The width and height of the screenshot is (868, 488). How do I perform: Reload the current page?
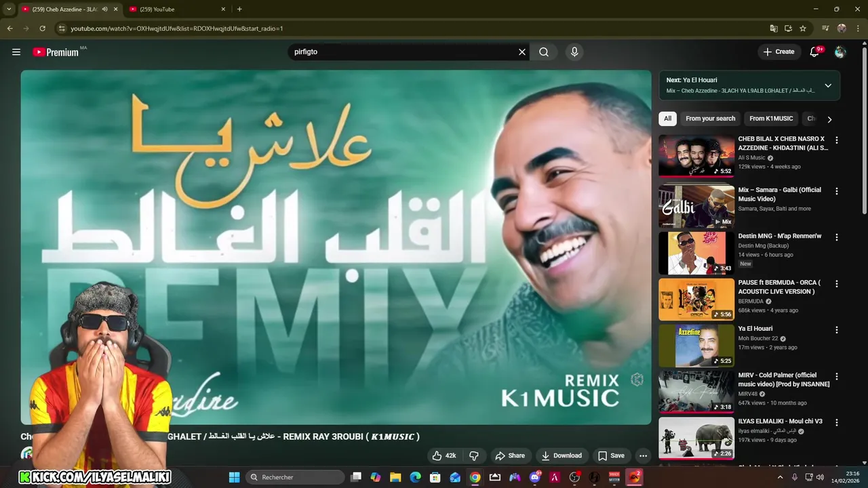click(42, 28)
